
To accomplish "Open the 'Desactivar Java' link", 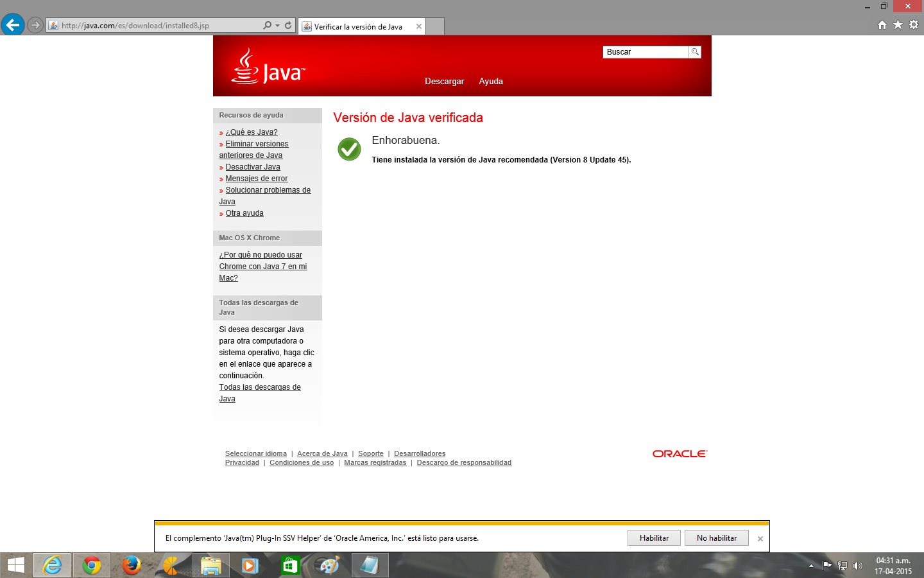I will (x=253, y=167).
